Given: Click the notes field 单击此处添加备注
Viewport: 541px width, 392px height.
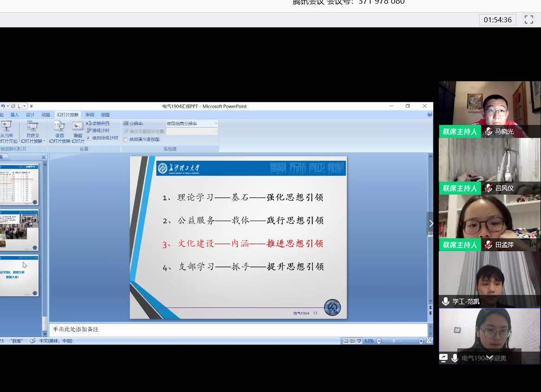Looking at the screenshot, I should pyautogui.click(x=237, y=329).
